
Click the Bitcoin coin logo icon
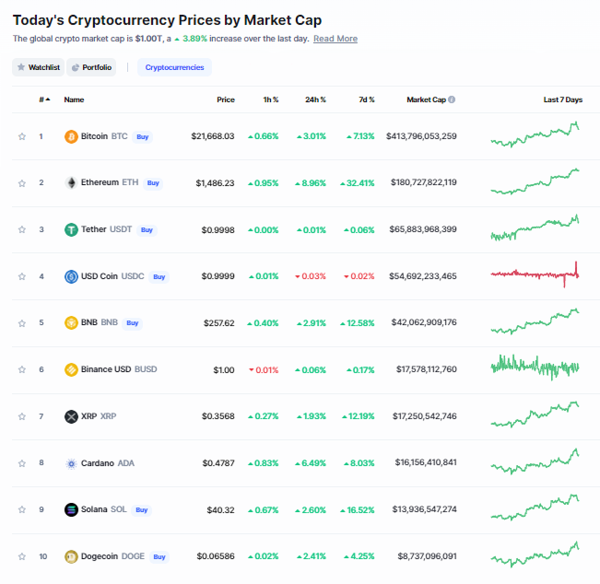point(71,137)
